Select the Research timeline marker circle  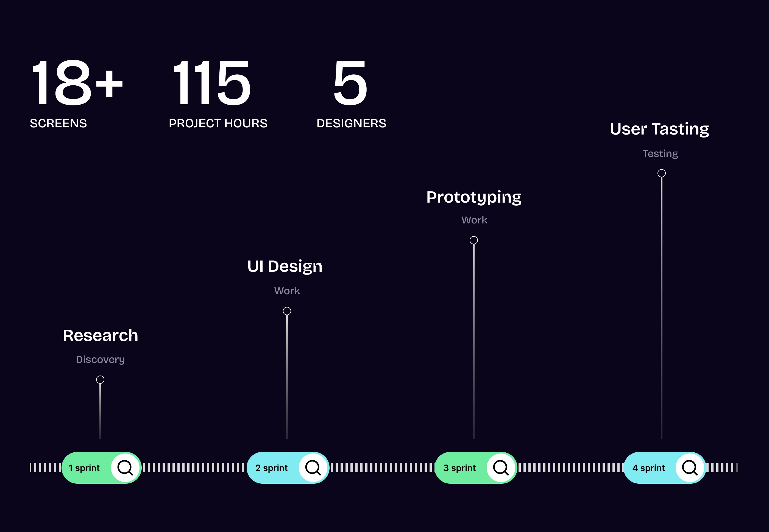coord(100,380)
